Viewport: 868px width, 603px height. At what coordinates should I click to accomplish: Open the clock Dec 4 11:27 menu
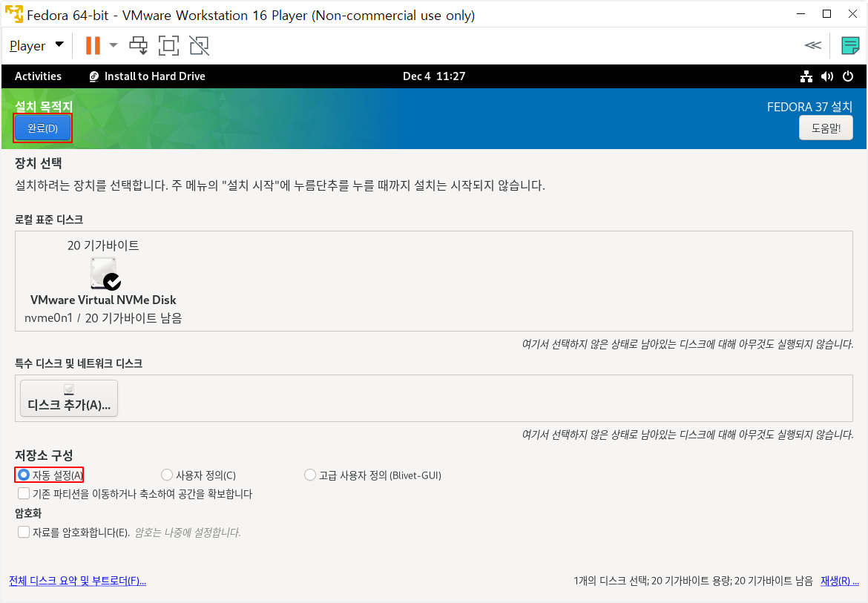(x=434, y=76)
